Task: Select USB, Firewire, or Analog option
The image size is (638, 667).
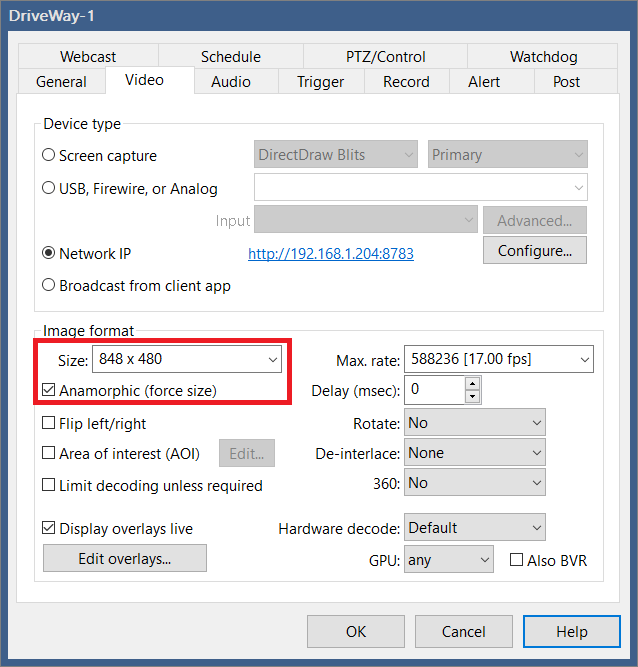Action: [x=48, y=188]
